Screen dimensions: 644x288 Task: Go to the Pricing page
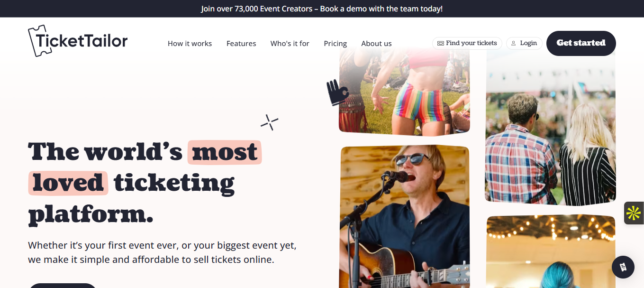point(335,44)
